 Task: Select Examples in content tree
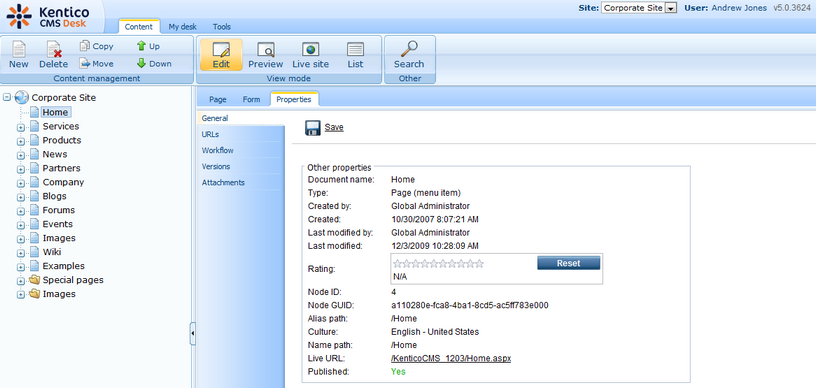click(63, 266)
